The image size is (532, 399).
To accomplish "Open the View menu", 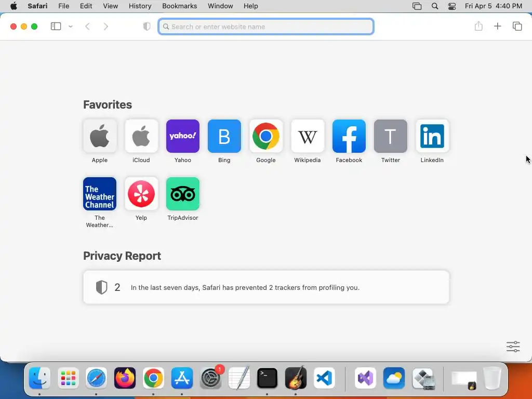I will (110, 6).
